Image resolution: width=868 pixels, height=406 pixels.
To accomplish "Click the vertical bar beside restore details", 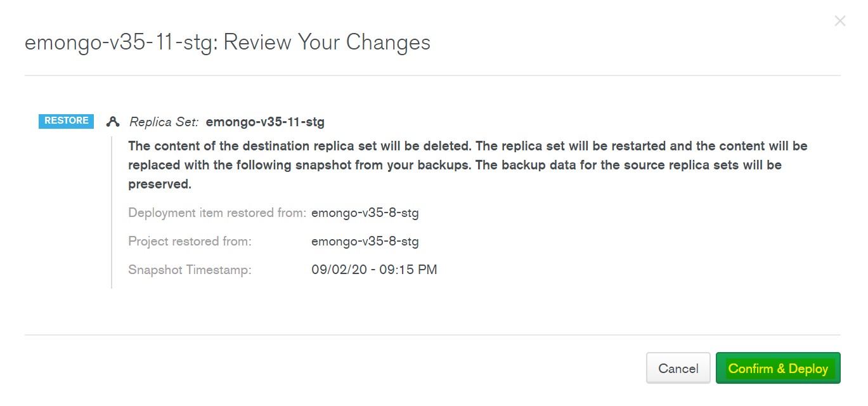I will click(112, 213).
